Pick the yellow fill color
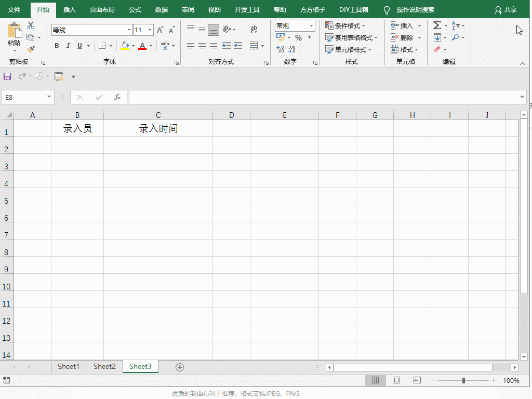The height and width of the screenshot is (399, 532). click(x=125, y=46)
